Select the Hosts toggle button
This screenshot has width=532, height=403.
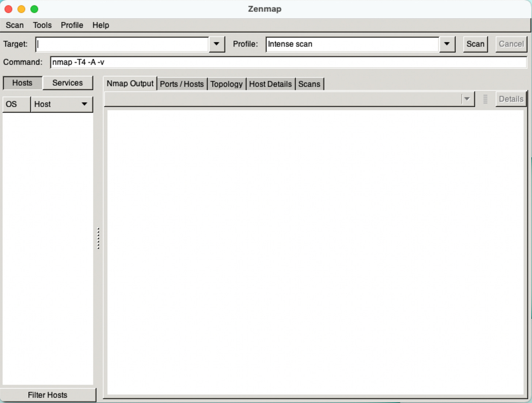[22, 83]
